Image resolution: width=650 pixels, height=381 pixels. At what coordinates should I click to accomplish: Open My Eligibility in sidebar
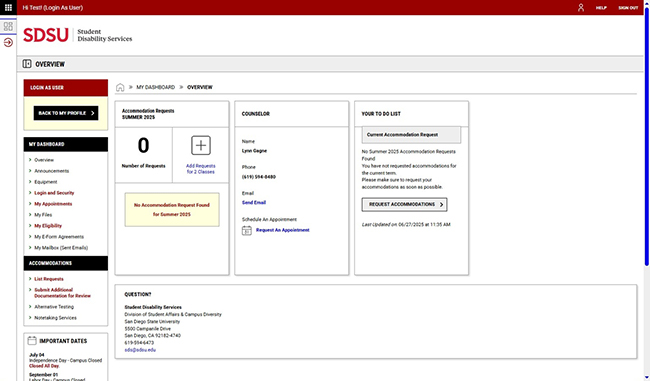48,226
